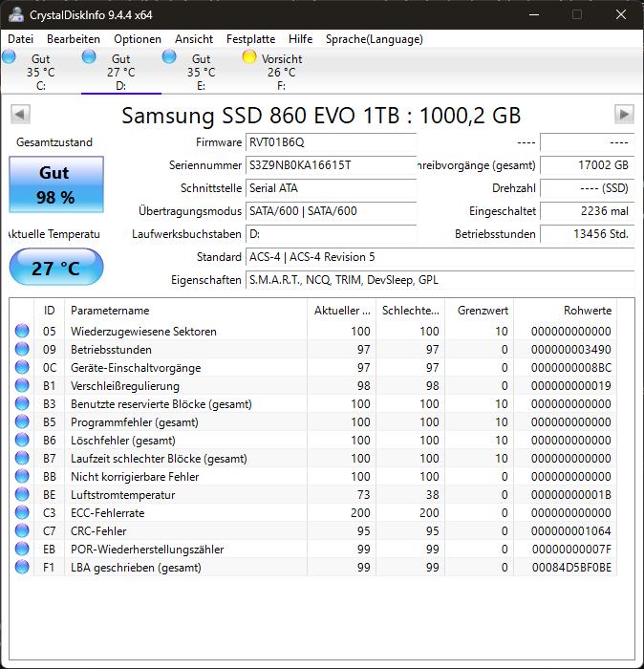Click status orb for Betriebsstunden row

pos(22,350)
